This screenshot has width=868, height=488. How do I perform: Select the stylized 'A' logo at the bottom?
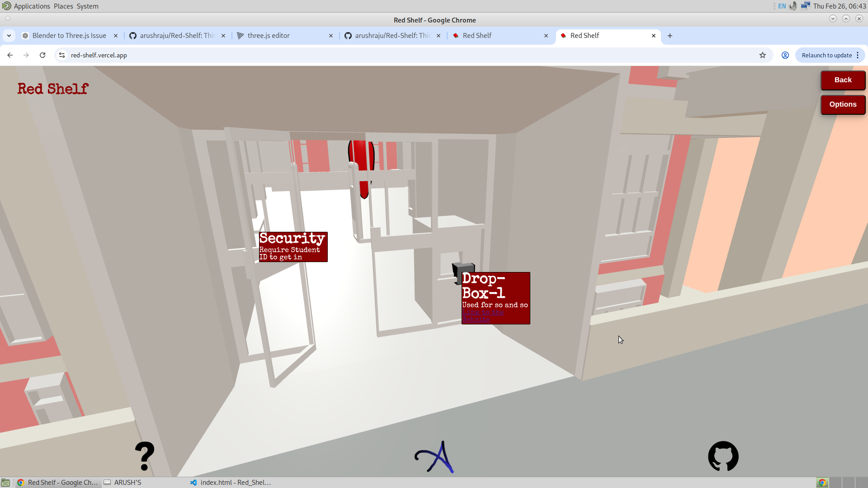(x=433, y=457)
